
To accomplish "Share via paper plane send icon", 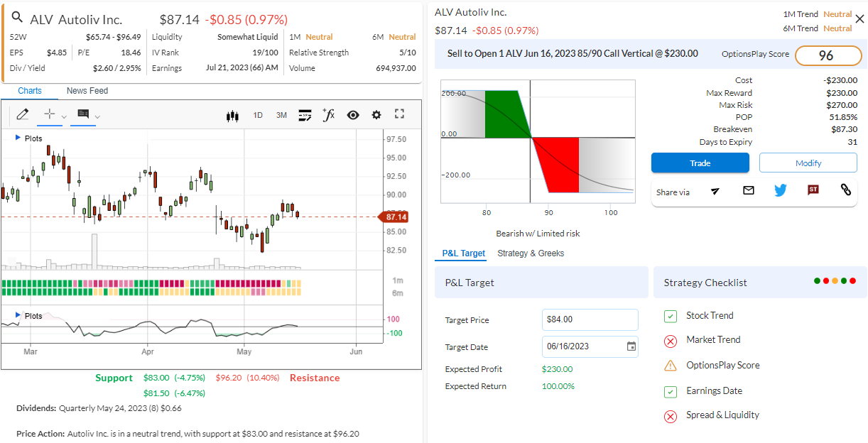I will coord(715,190).
